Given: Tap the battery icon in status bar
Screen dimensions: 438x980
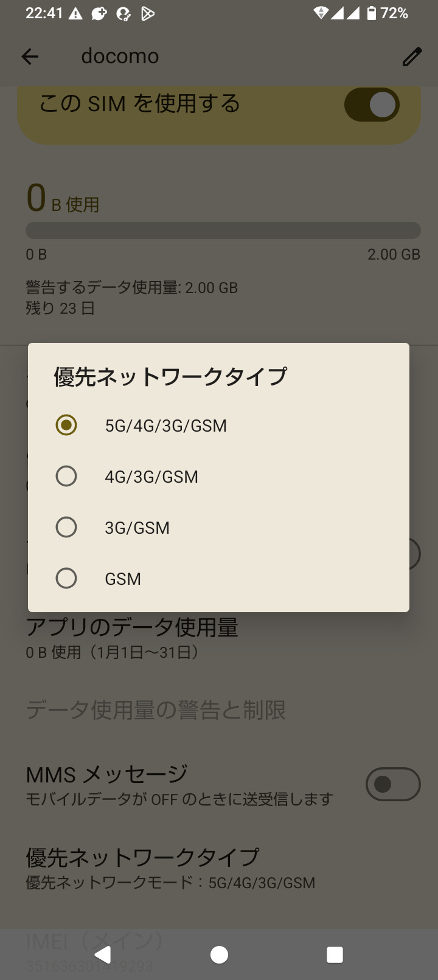Looking at the screenshot, I should (372, 13).
